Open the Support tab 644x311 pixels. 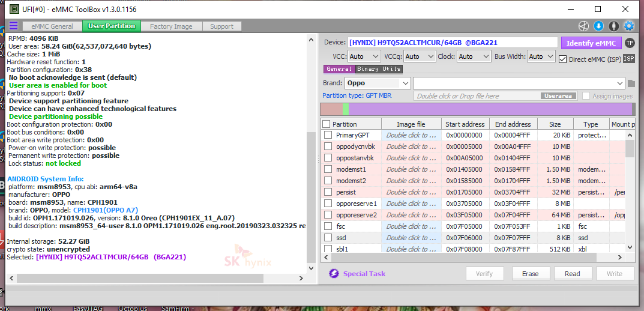[x=222, y=26]
